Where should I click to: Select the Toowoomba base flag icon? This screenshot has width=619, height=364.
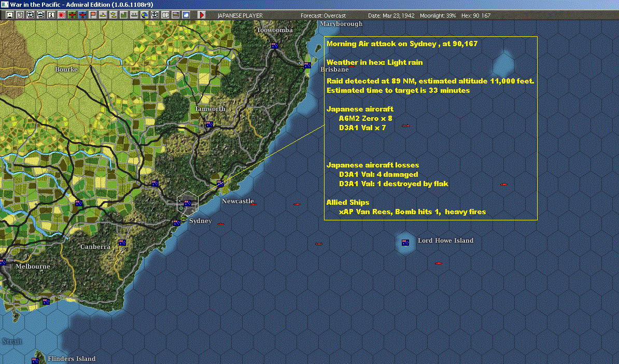[274, 46]
